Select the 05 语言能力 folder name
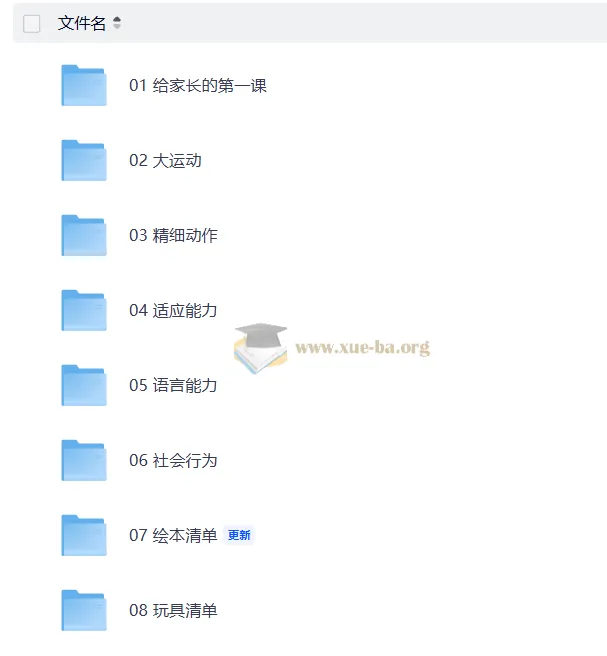This screenshot has width=607, height=656. (173, 385)
